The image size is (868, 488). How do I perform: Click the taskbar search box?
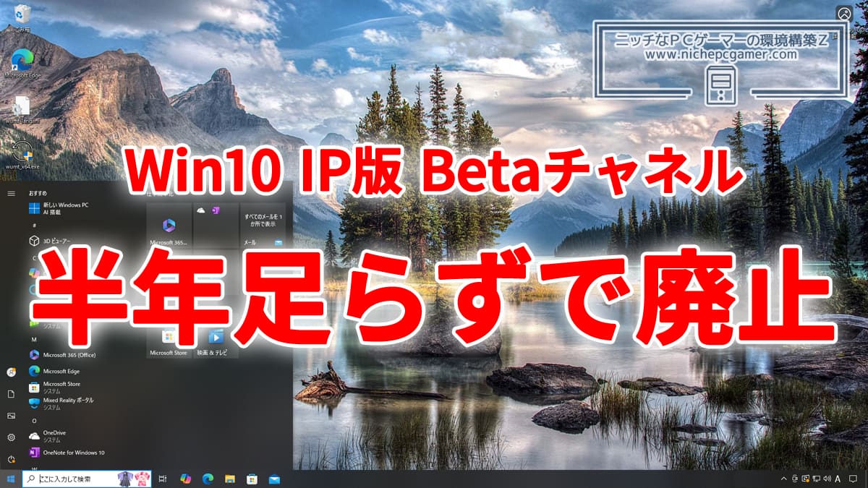[x=85, y=479]
